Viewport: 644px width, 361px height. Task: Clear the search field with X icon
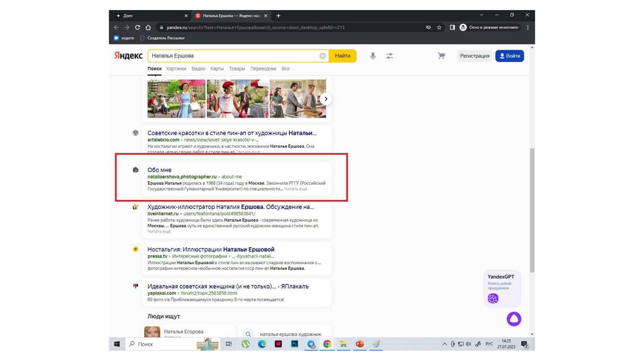pos(323,56)
